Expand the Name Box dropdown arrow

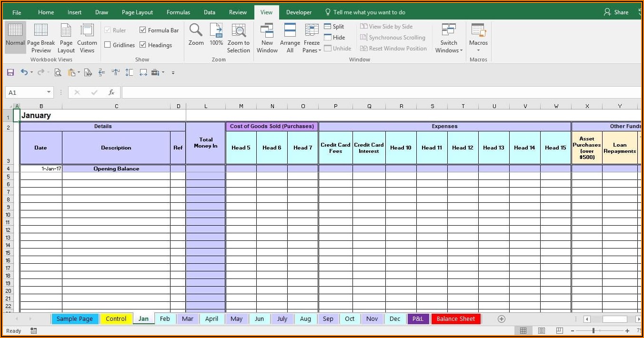coord(49,92)
